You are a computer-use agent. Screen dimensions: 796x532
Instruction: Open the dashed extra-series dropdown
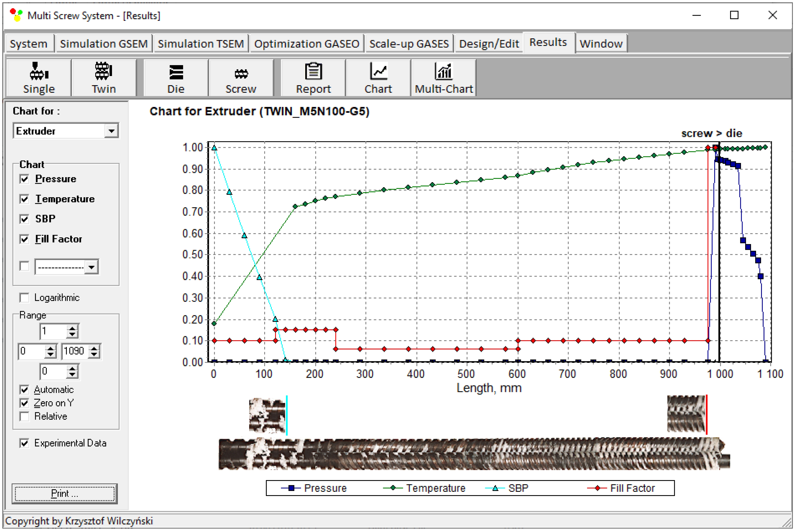point(91,267)
